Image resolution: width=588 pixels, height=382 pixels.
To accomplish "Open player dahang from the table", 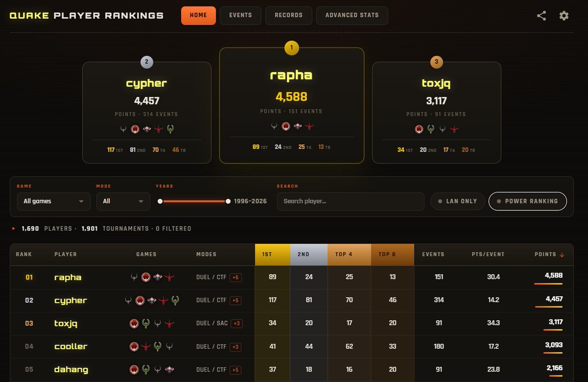I will [x=71, y=370].
